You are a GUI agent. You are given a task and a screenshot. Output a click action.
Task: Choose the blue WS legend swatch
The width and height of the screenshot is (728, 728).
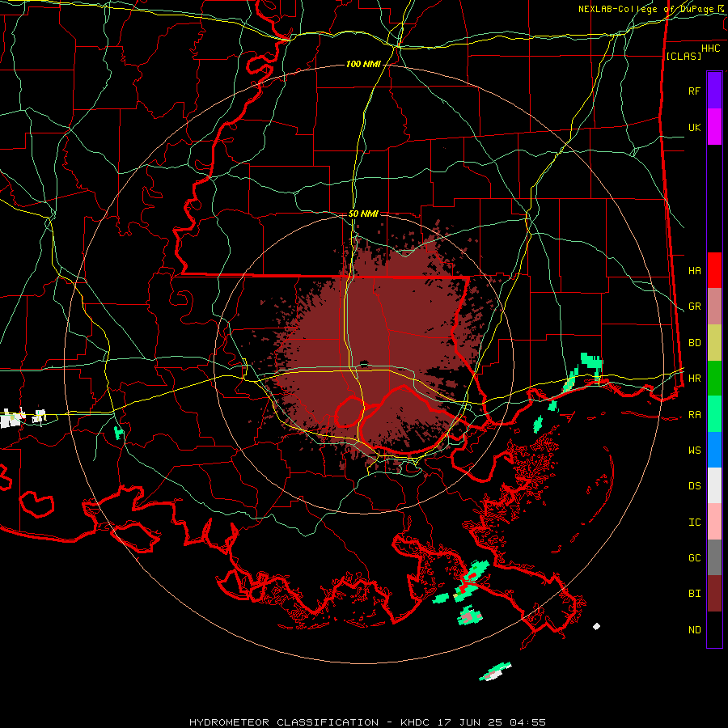coord(714,450)
